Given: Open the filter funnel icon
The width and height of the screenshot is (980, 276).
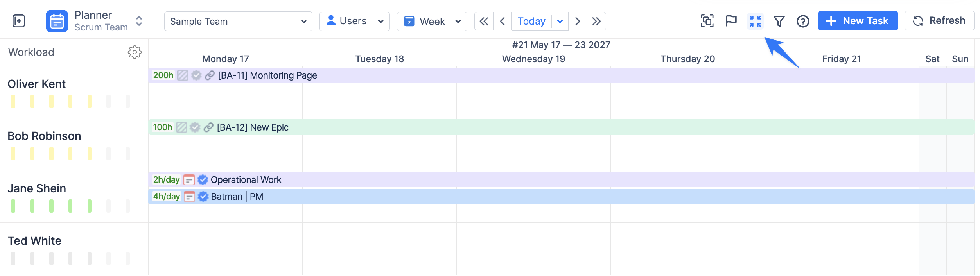Looking at the screenshot, I should tap(779, 21).
